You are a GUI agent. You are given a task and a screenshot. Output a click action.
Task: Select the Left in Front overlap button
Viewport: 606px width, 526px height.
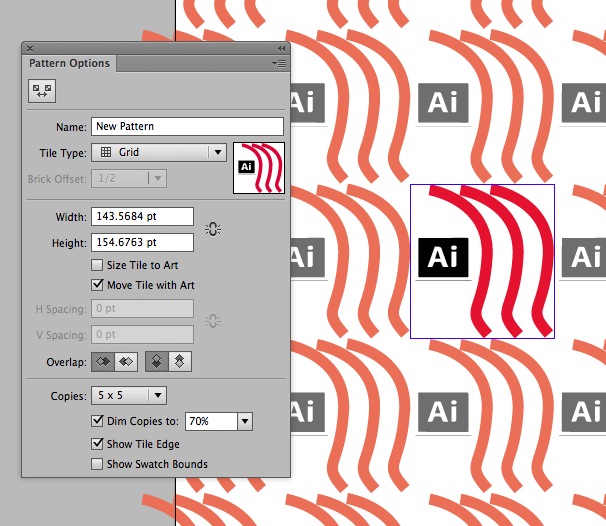point(103,362)
